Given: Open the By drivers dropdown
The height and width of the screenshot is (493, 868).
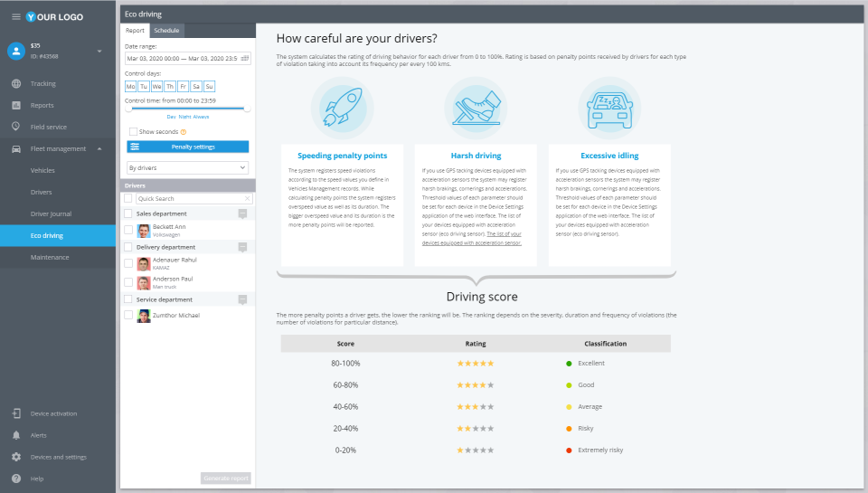Looking at the screenshot, I should coord(188,168).
